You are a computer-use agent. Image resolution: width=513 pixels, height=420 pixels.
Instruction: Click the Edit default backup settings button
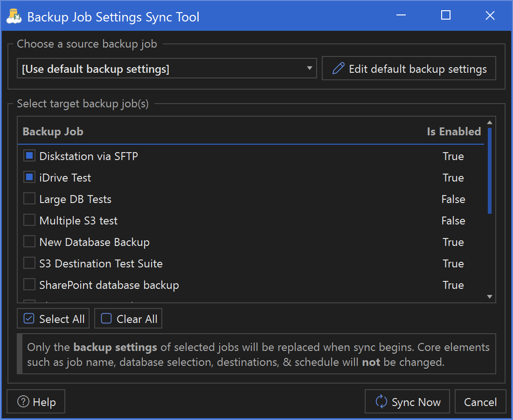[409, 68]
